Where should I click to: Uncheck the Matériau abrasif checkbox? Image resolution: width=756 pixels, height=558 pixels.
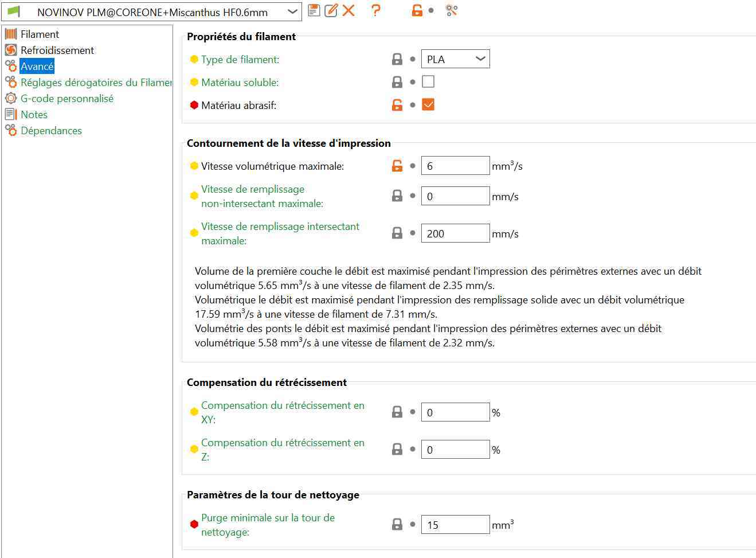pos(428,104)
